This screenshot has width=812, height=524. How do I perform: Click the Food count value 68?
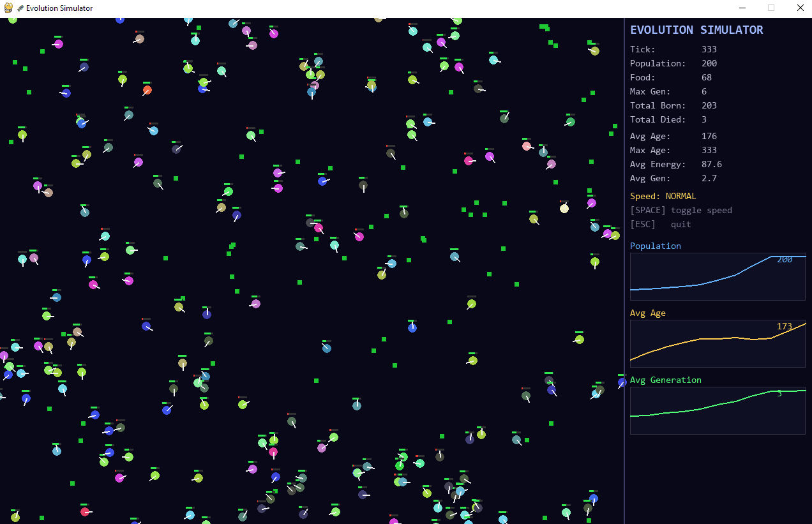pos(706,77)
